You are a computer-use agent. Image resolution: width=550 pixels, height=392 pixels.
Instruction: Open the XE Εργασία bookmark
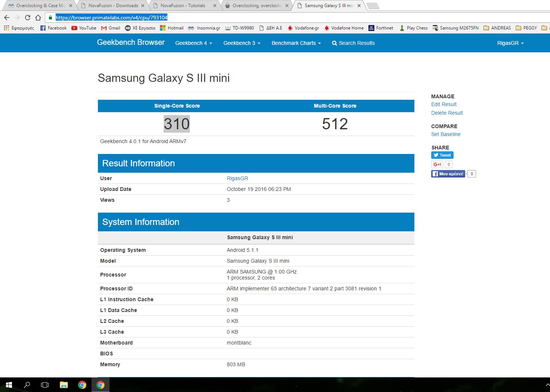(x=140, y=28)
